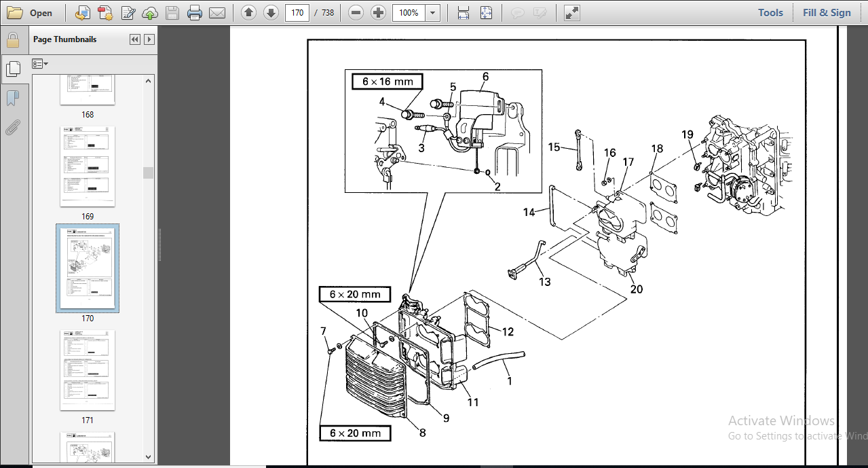Go to next page with down arrow
The image size is (868, 468).
(x=271, y=13)
